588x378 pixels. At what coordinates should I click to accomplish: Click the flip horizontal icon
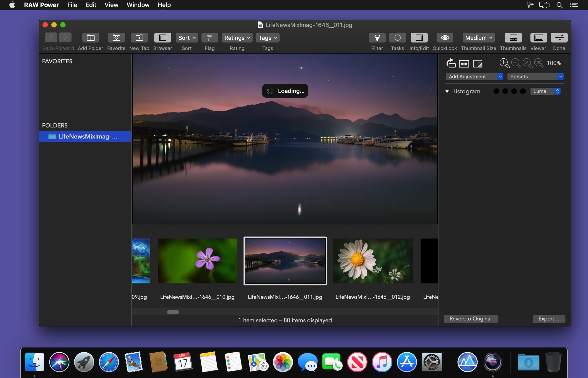pyautogui.click(x=464, y=64)
